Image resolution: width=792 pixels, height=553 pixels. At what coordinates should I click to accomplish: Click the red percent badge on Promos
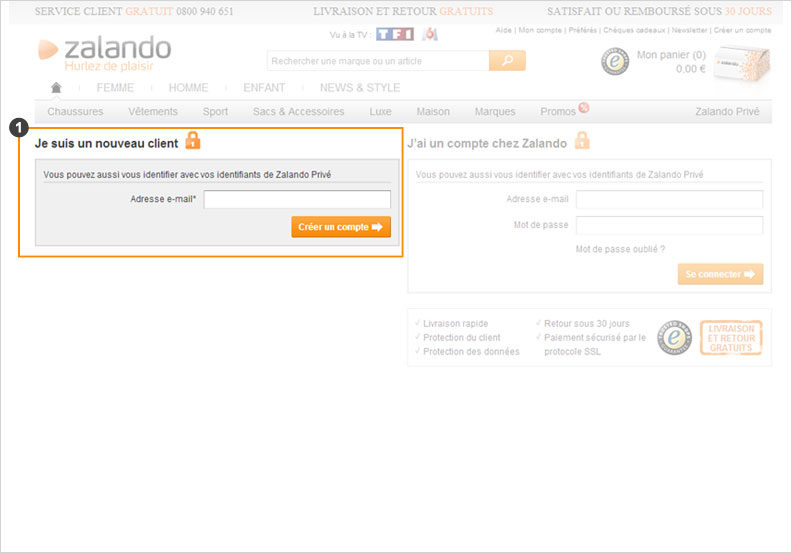[x=584, y=107]
